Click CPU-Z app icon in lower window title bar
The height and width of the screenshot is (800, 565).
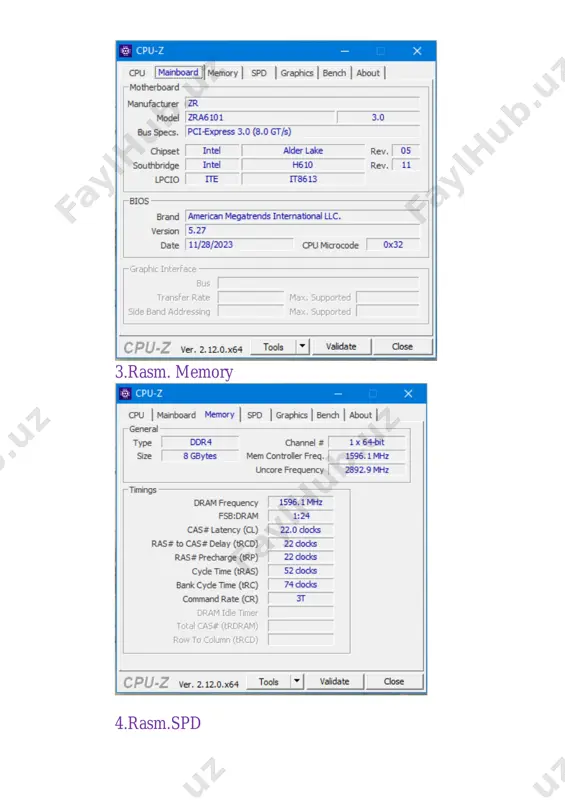click(125, 394)
